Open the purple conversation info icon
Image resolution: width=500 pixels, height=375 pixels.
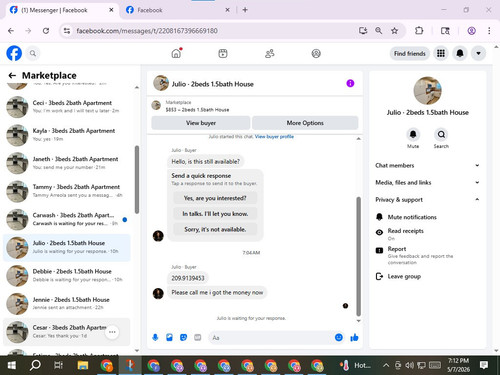click(x=350, y=83)
